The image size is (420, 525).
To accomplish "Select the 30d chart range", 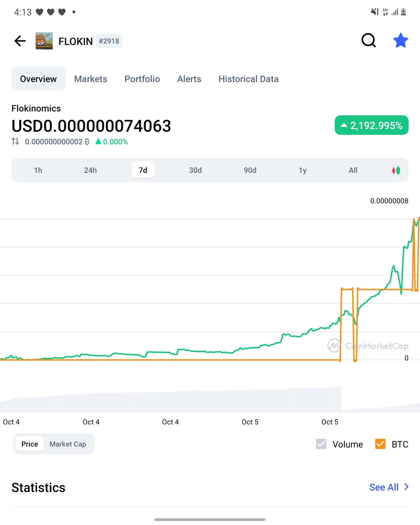I will tap(195, 170).
